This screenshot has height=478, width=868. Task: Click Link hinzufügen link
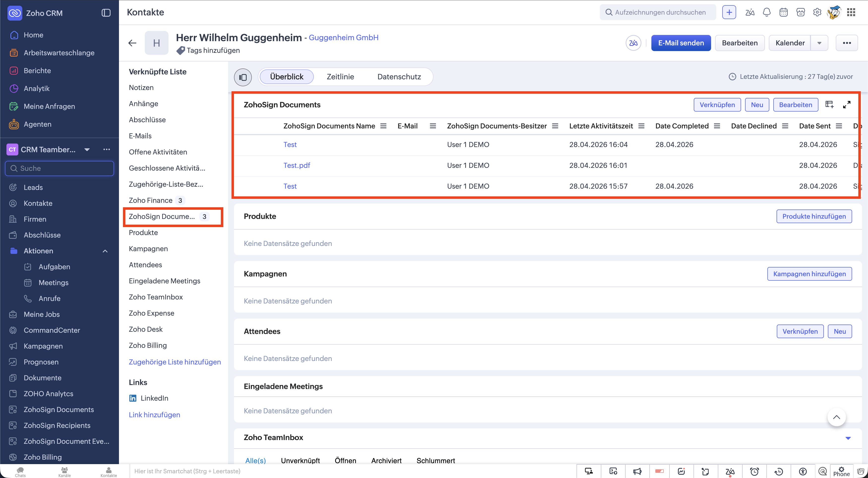pyautogui.click(x=154, y=415)
